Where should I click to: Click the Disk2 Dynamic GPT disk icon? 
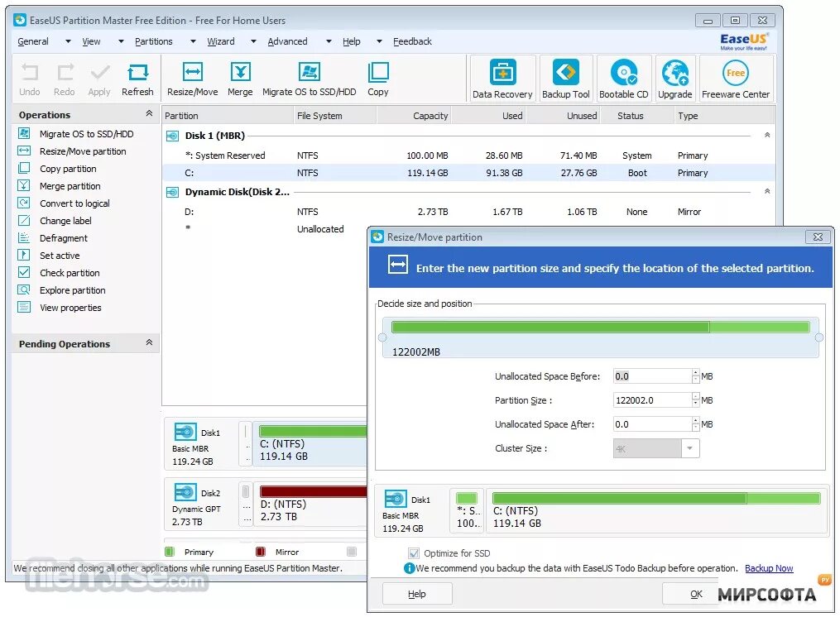[x=185, y=492]
